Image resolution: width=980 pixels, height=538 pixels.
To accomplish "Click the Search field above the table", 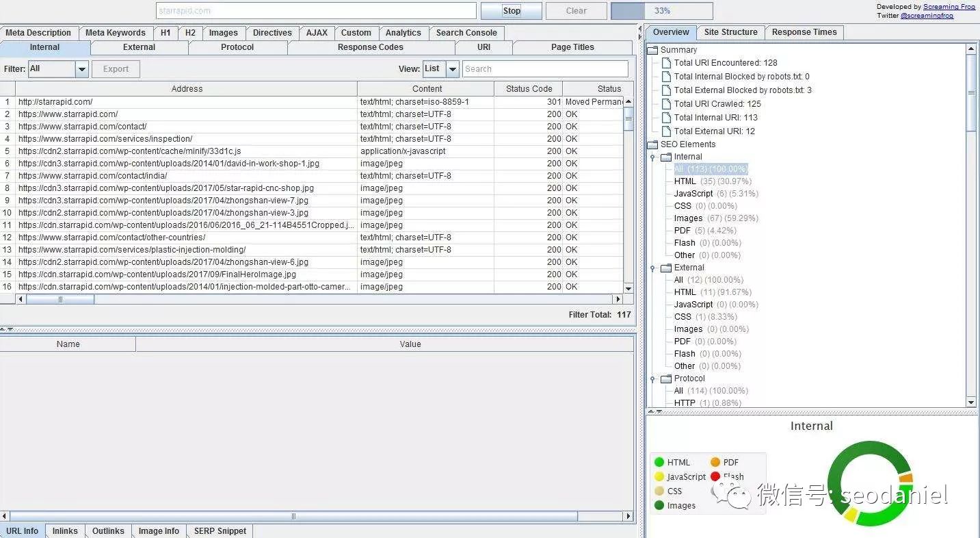I will pyautogui.click(x=545, y=69).
